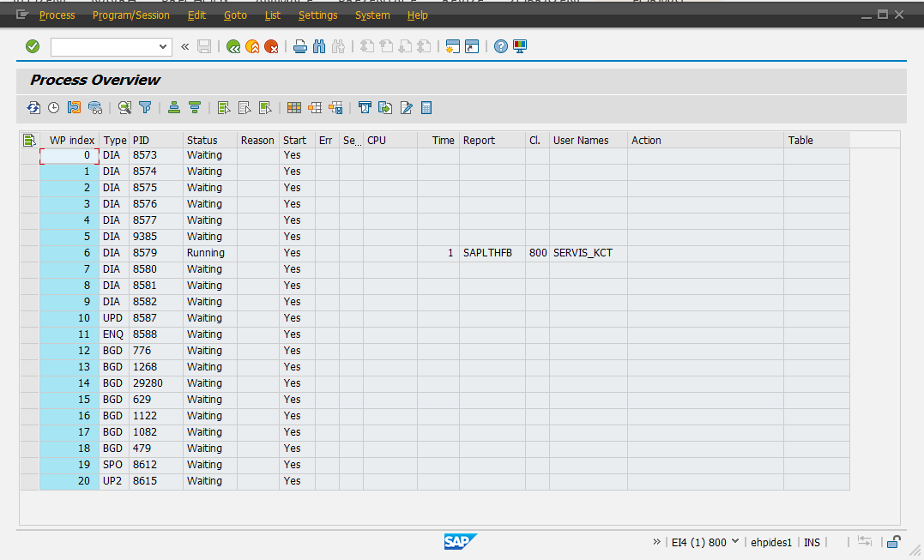This screenshot has height=560, width=924.
Task: Click the Action column header
Action: pyautogui.click(x=705, y=140)
